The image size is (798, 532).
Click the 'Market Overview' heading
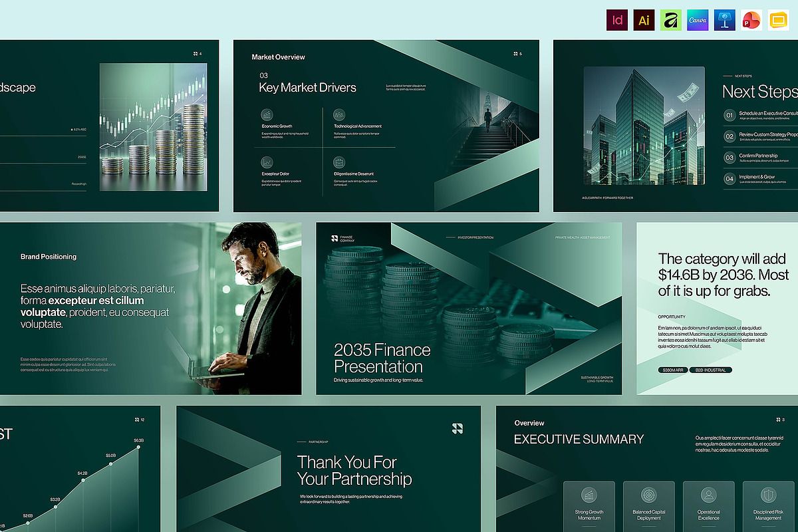(x=279, y=57)
